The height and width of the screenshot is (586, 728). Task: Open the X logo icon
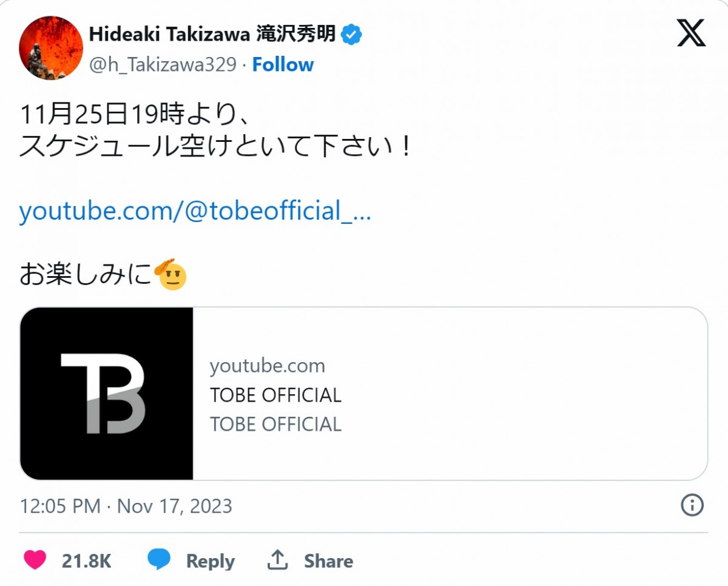coord(692,33)
